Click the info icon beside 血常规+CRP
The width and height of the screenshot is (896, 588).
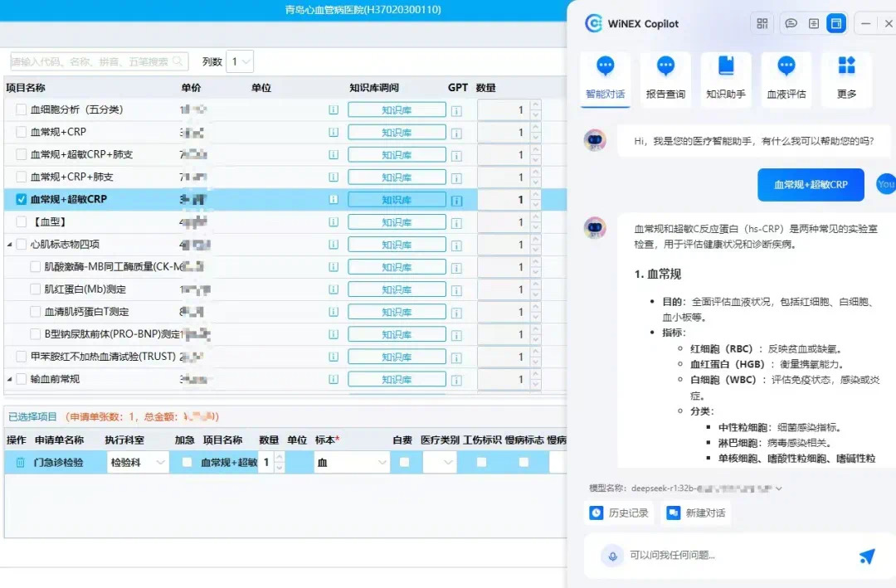[334, 132]
